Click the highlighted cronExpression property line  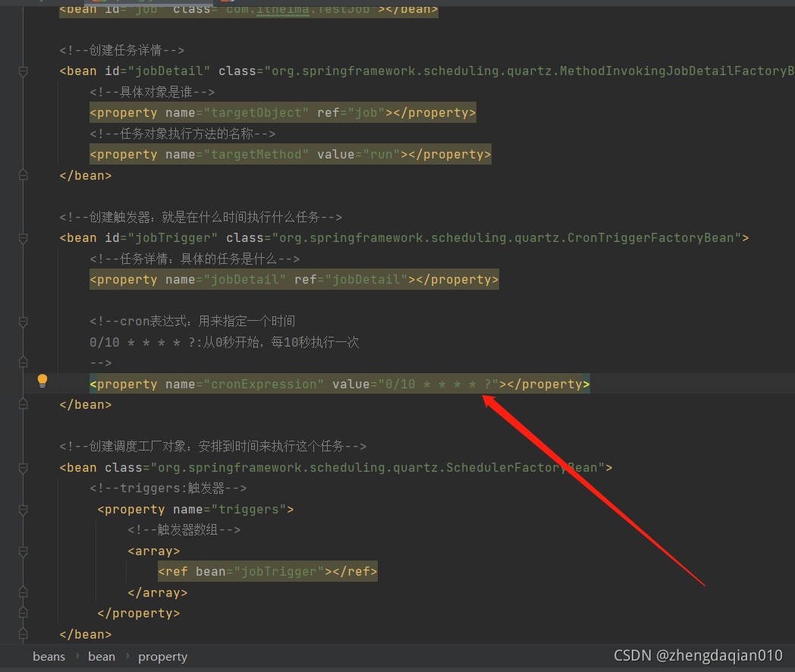coord(228,384)
